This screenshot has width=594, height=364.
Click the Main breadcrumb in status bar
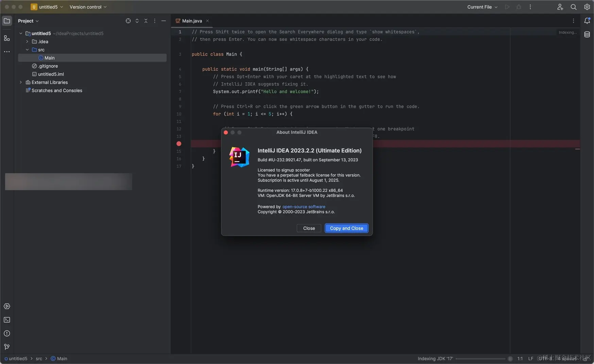tap(59, 359)
